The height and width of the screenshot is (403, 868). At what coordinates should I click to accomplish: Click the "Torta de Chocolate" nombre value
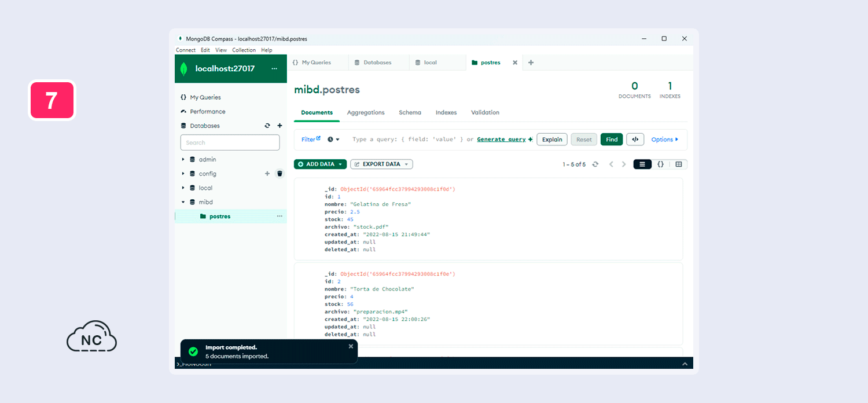tap(382, 289)
